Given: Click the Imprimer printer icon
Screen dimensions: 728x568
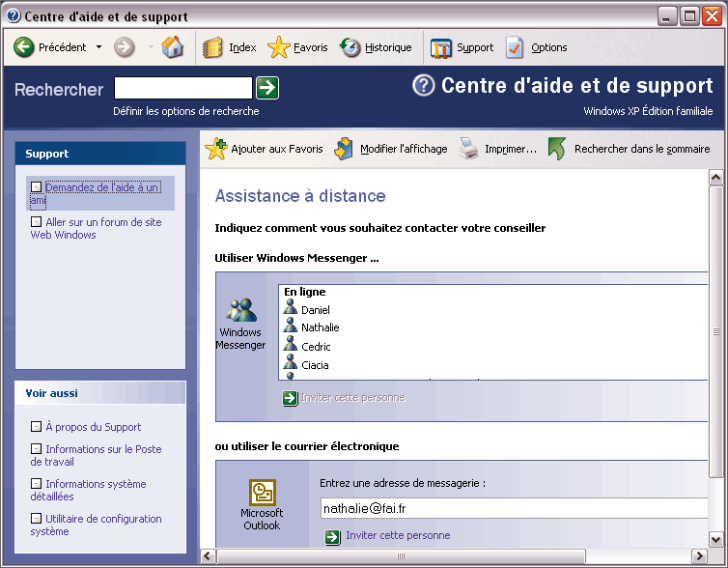Looking at the screenshot, I should point(468,149).
